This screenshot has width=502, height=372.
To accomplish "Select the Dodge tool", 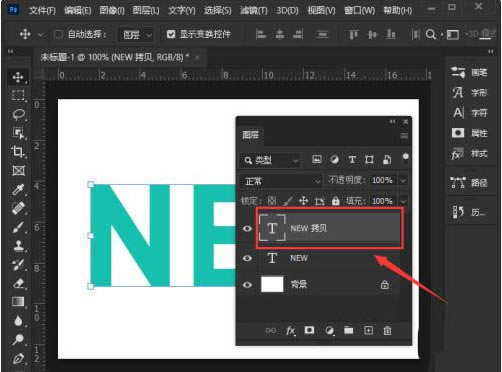I will (x=18, y=339).
